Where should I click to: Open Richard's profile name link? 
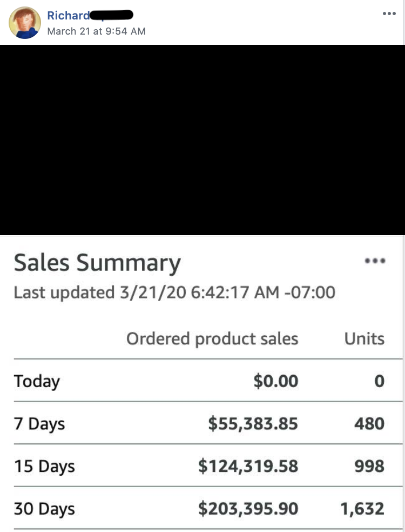[x=69, y=15]
